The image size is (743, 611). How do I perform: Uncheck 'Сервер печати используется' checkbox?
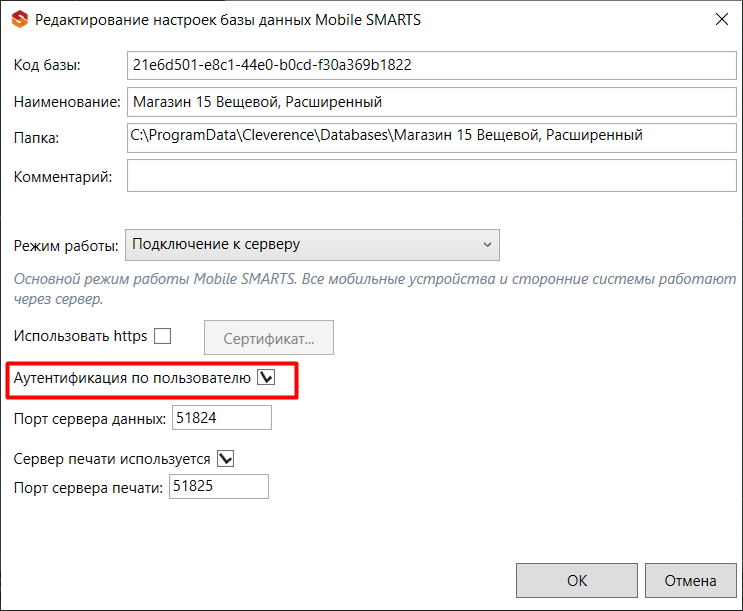tap(226, 458)
